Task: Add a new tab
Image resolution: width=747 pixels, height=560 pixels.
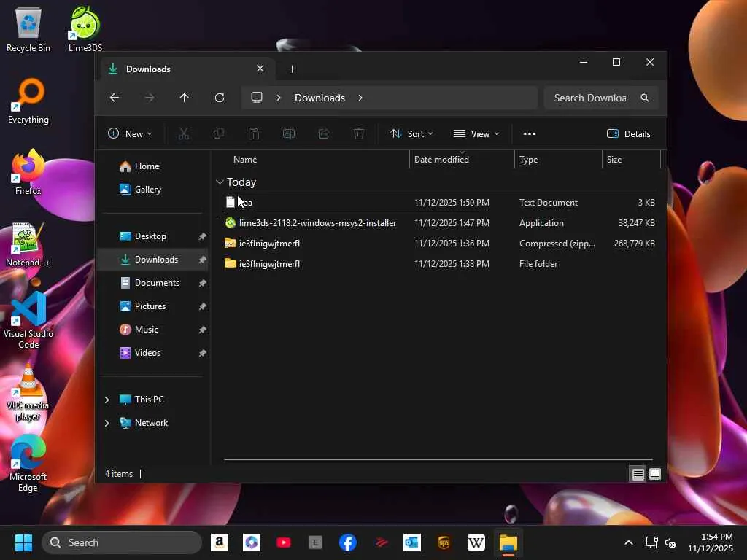Action: [x=292, y=69]
